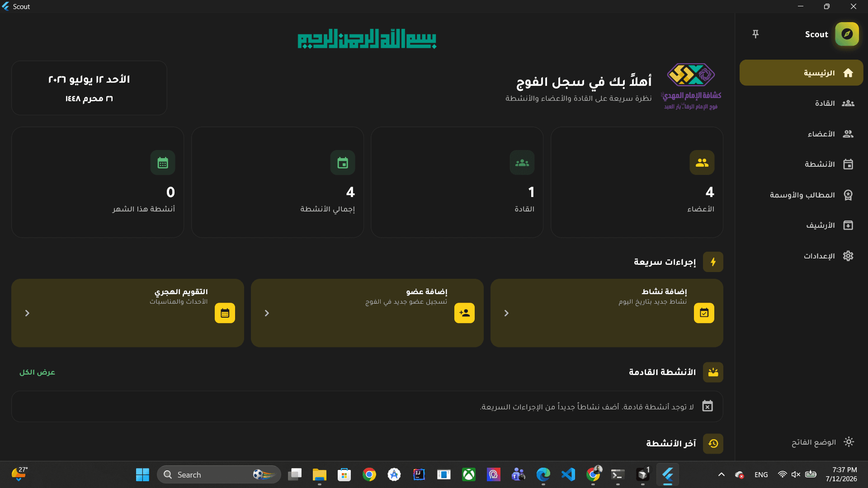Click chevron arrow on التقويم الهجري card

point(27,313)
